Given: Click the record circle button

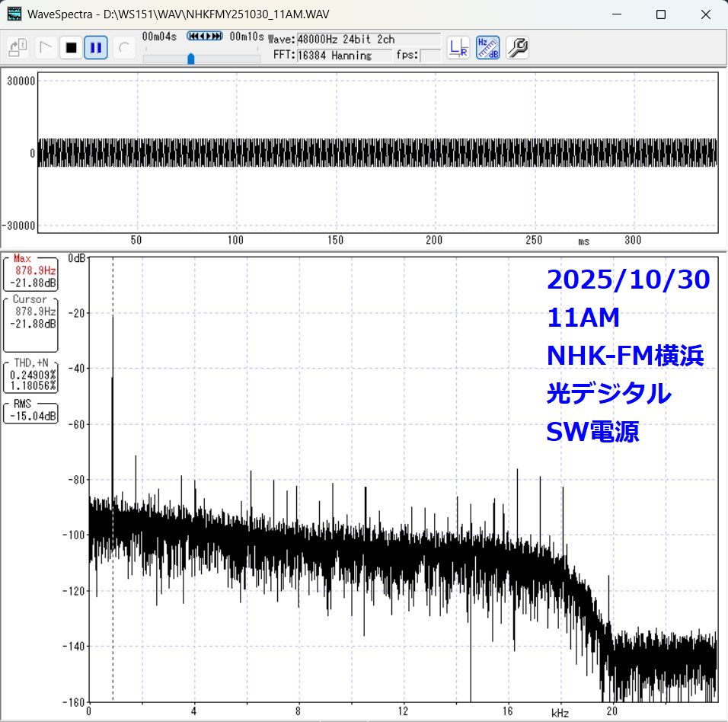Looking at the screenshot, I should coord(123,48).
